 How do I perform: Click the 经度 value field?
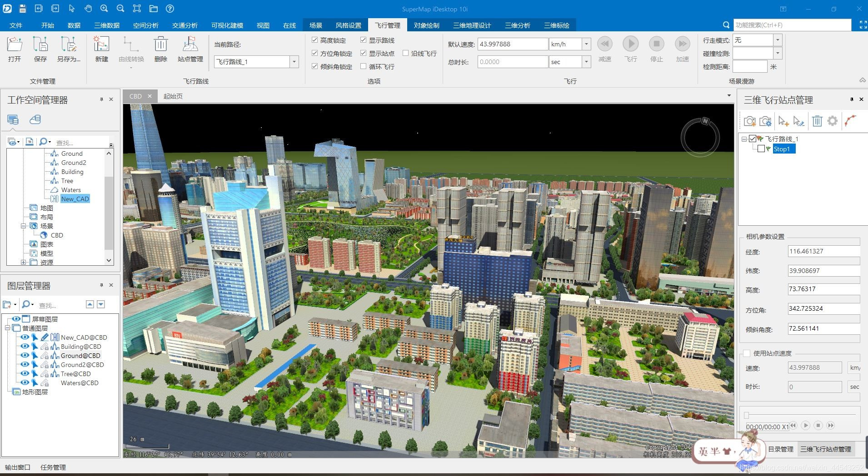pos(823,251)
